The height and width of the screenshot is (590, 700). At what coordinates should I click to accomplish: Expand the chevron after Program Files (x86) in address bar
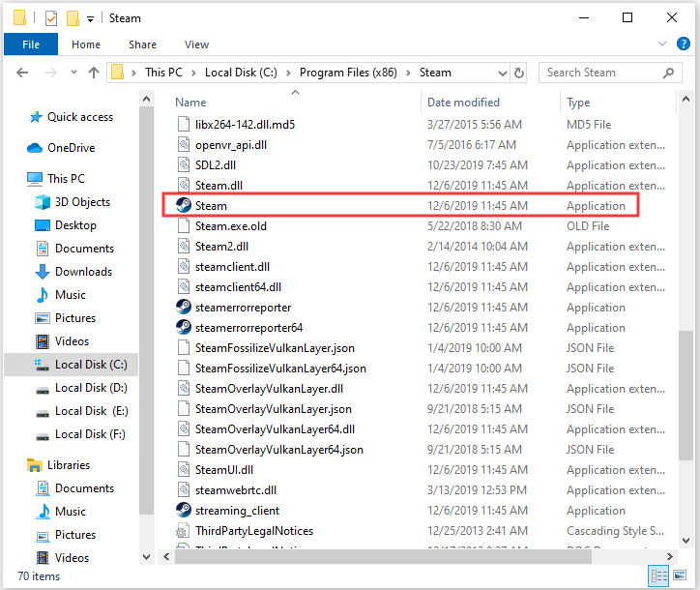pos(408,73)
